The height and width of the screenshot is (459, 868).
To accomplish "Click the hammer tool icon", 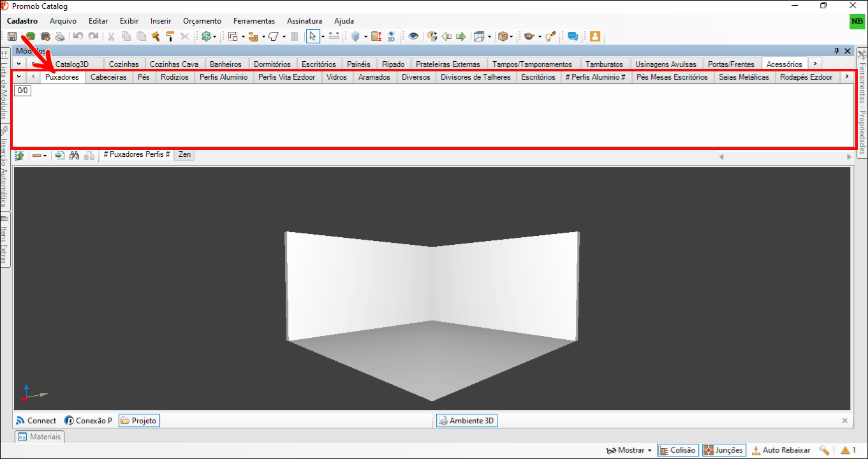I will 155,36.
